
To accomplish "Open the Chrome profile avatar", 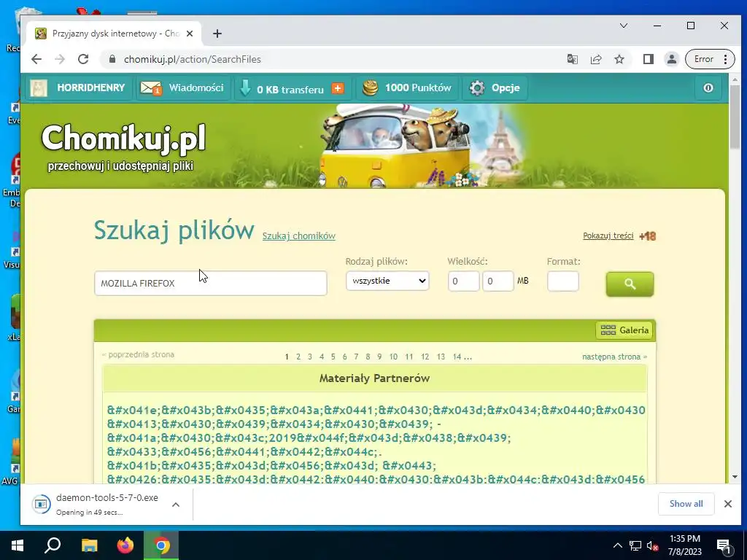I will pyautogui.click(x=671, y=59).
